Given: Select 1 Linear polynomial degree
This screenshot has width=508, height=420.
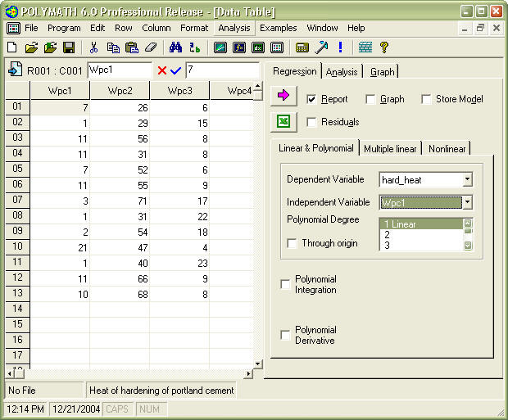Looking at the screenshot, I should 421,224.
